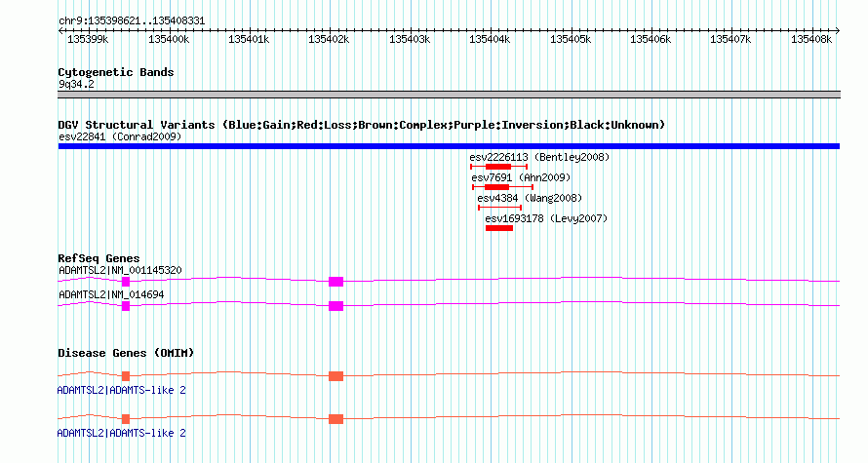Click the blue esv22841 gain variant bar
Image resolution: width=868 pixels, height=463 pixels.
pos(449,146)
